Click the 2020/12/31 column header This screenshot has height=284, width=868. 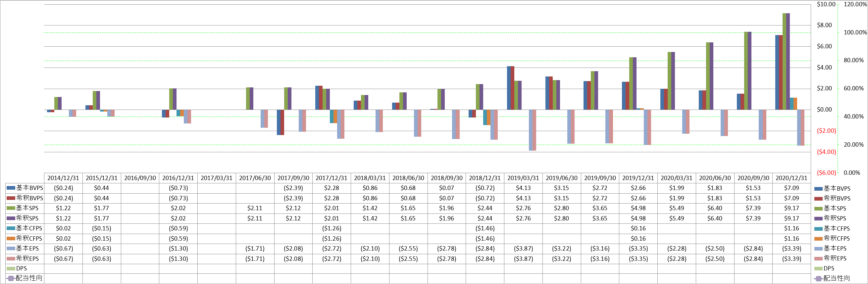point(791,178)
